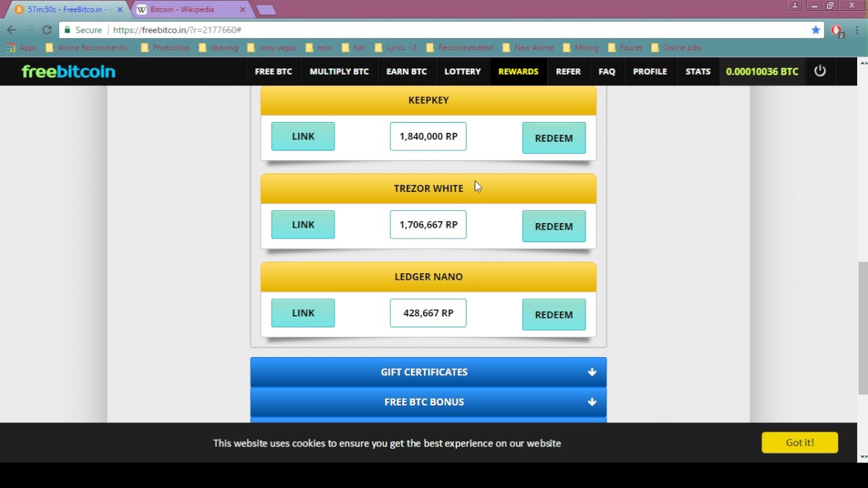Open Chrome's three-dot menu
The width and height of the screenshot is (868, 488).
(x=857, y=30)
